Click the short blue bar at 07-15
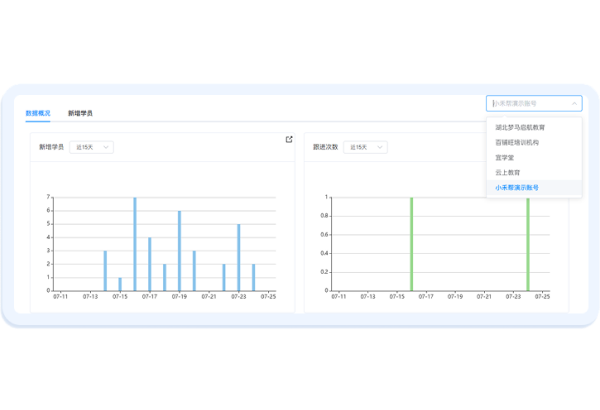This screenshot has height=410, width=600. (120, 284)
